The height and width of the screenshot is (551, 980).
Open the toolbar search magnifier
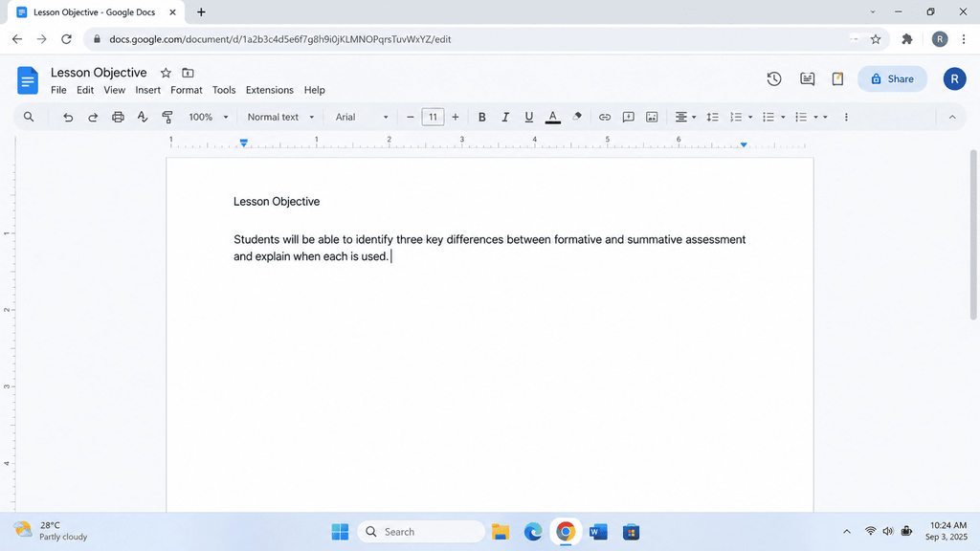click(29, 117)
